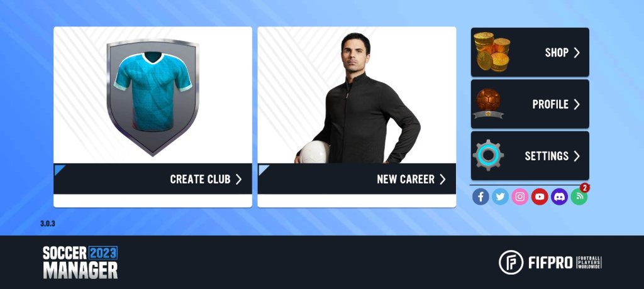Click the FIFPRO logo
This screenshot has width=644, height=289.
(550, 263)
